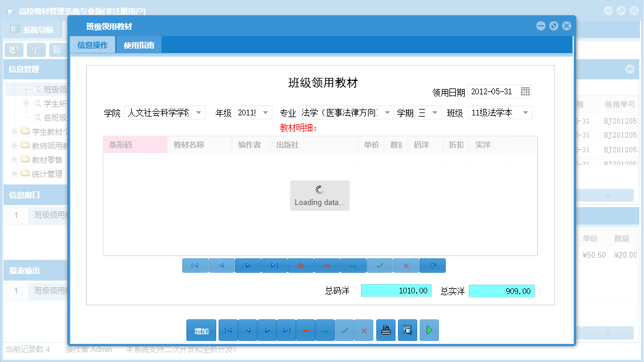Delete selected detail row with the minus icon
The width and height of the screenshot is (644, 362).
(x=327, y=265)
